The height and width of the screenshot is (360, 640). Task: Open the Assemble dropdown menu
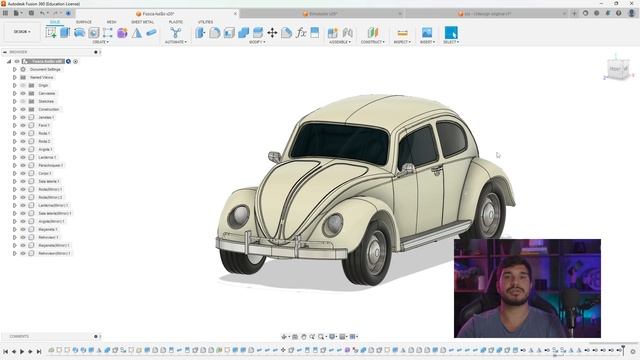pos(340,42)
